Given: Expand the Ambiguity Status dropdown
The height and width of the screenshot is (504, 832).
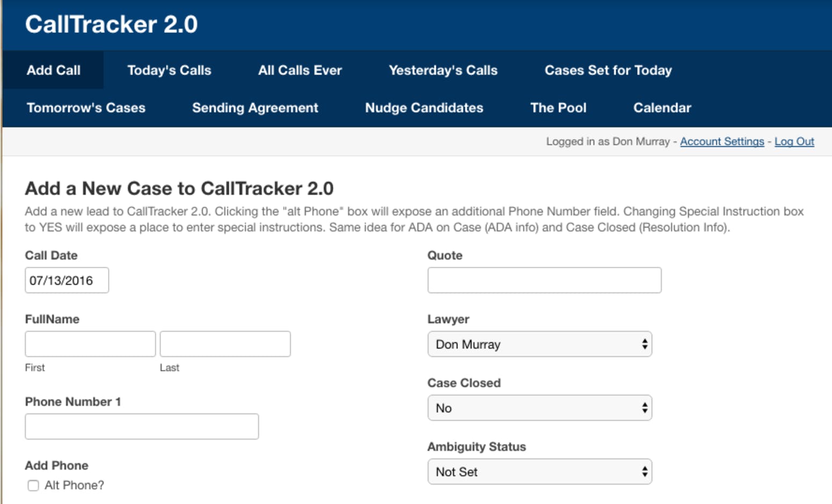Looking at the screenshot, I should coord(539,472).
